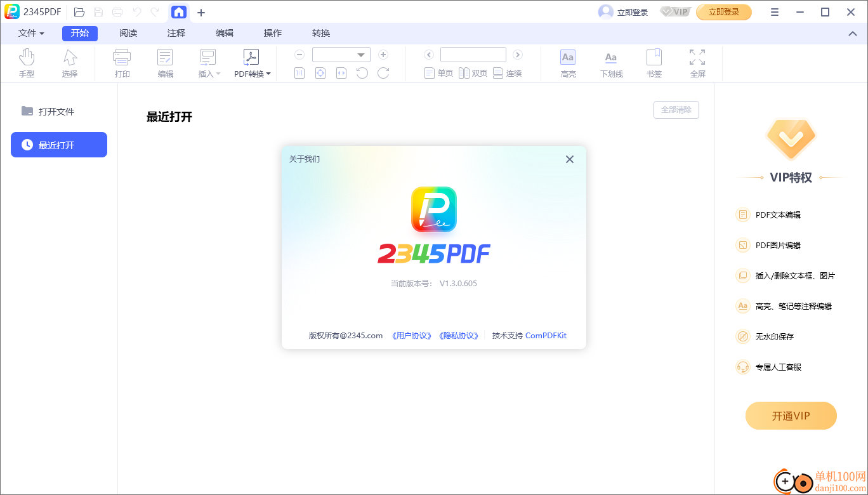Open the hamburger main menu
This screenshot has height=495, width=868.
775,12
